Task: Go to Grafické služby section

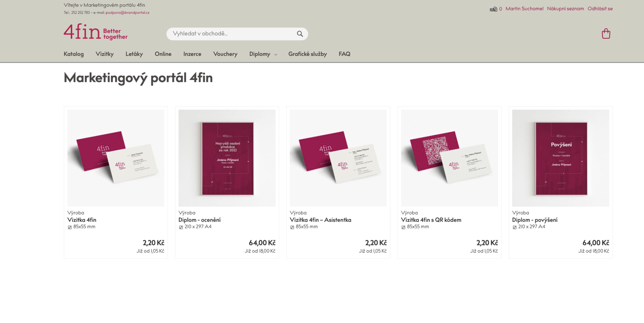Action: point(307,54)
